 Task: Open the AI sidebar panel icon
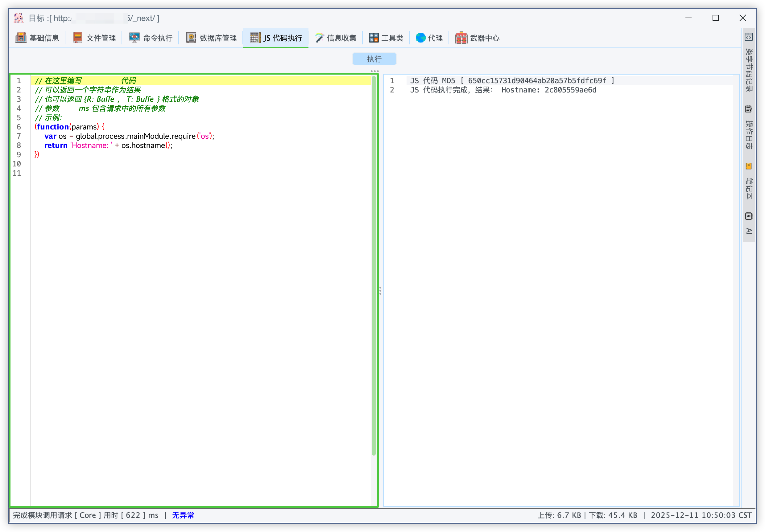point(748,216)
